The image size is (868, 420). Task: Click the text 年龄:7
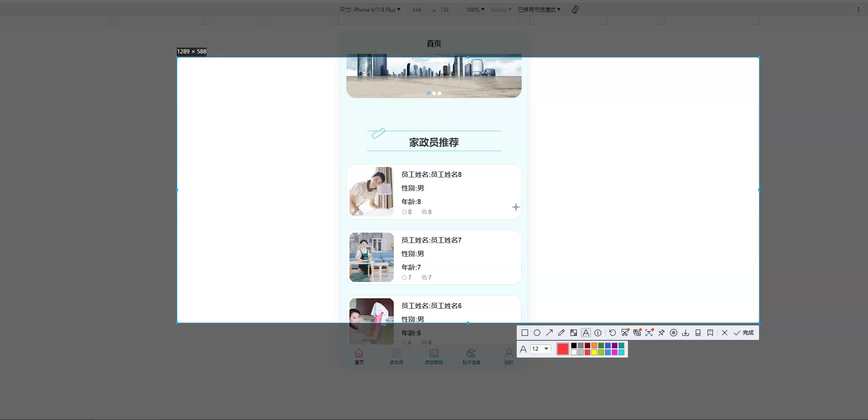pos(411,267)
